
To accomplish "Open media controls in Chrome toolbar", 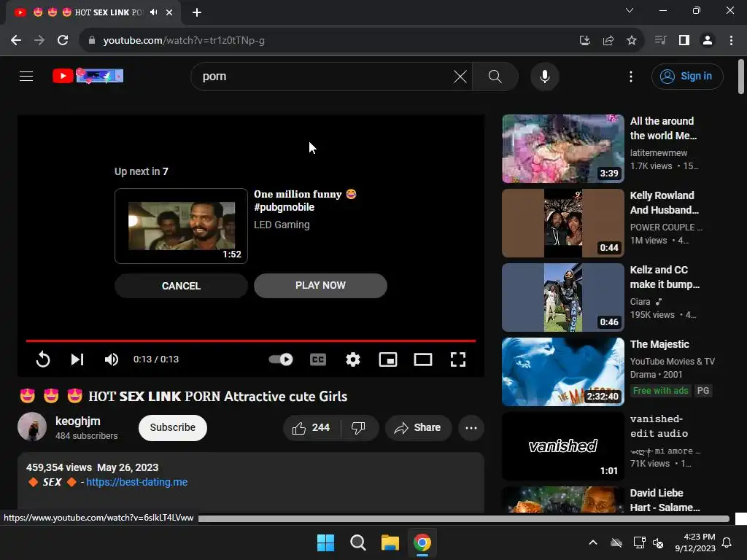I will click(x=660, y=40).
